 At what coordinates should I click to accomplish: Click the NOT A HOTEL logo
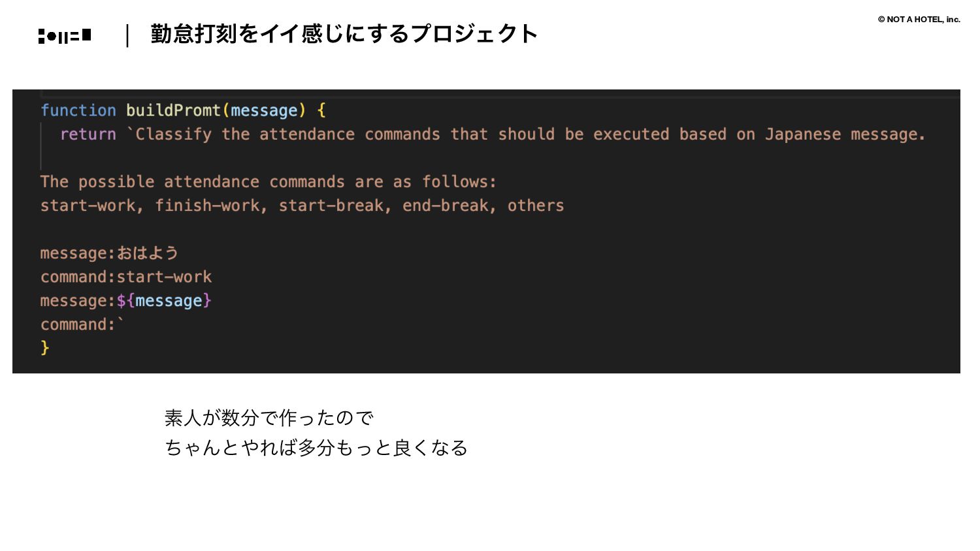65,36
